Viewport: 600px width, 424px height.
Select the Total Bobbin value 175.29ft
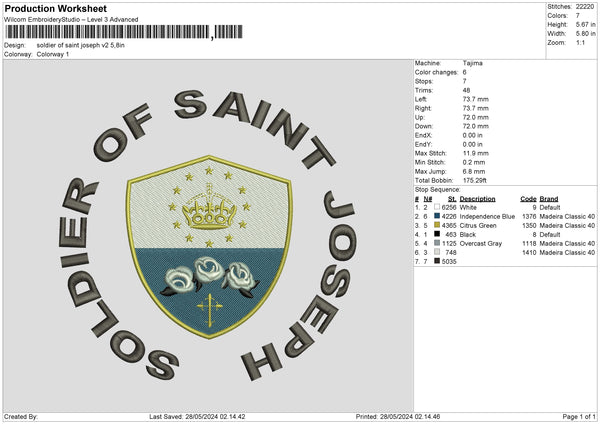pyautogui.click(x=474, y=180)
